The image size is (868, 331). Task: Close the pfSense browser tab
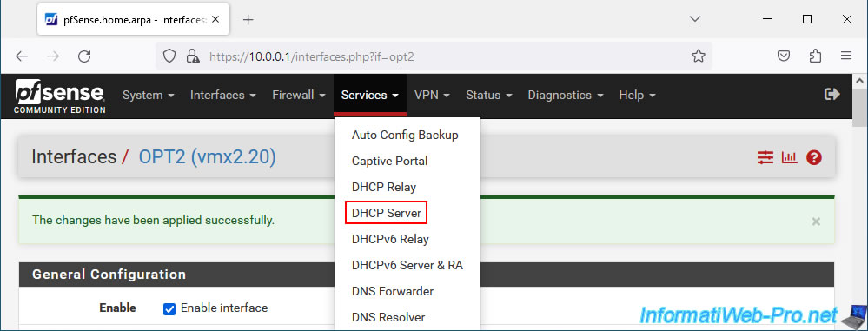point(215,19)
